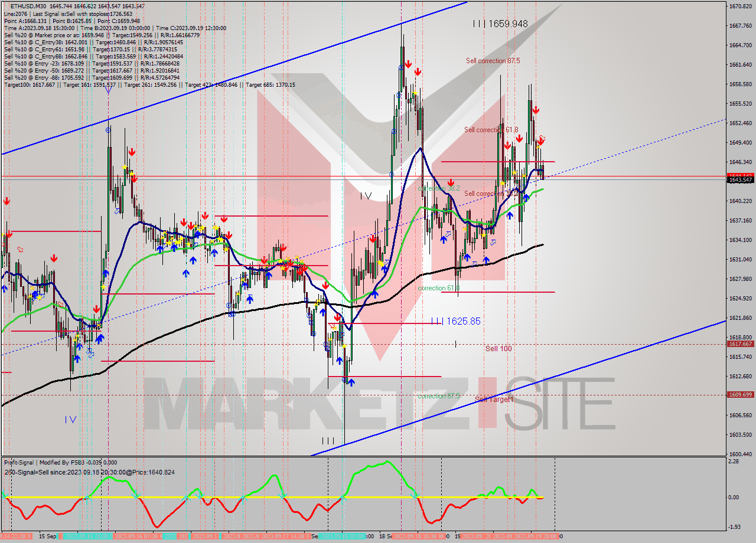The image size is (756, 543).
Task: Click the 1659.948 wave label
Action: [500, 24]
